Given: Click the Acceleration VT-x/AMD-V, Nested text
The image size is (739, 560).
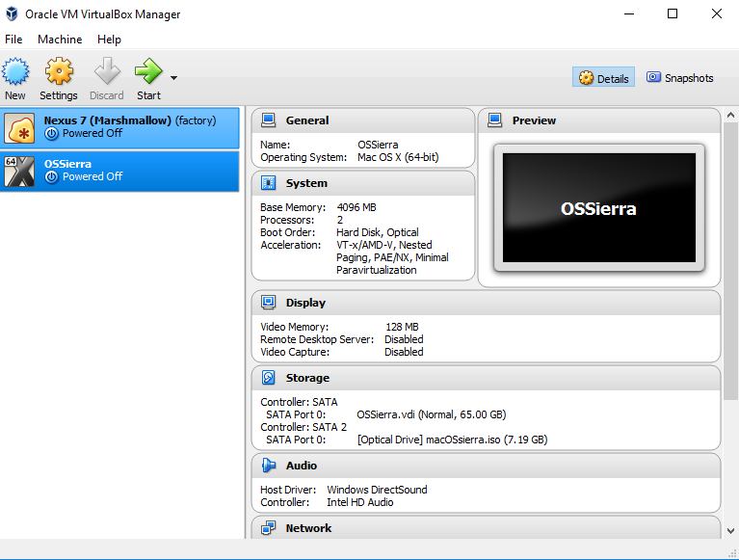Looking at the screenshot, I should (x=384, y=245).
